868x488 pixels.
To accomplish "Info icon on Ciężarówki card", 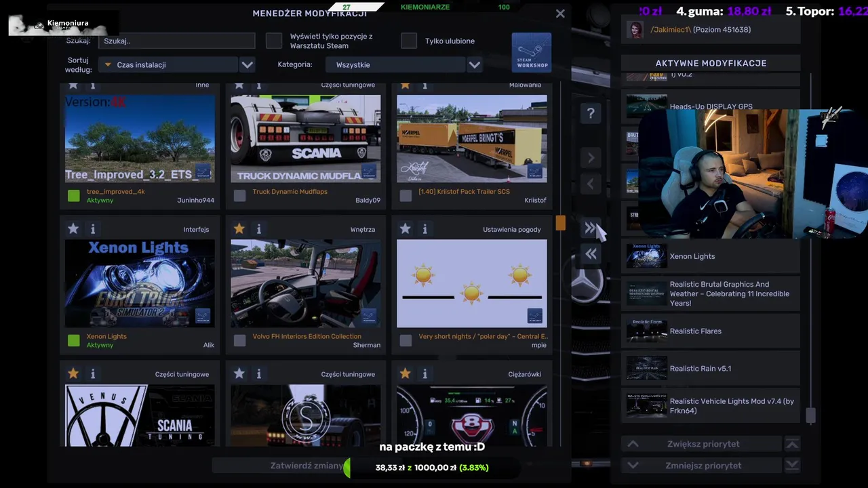I will click(x=425, y=373).
